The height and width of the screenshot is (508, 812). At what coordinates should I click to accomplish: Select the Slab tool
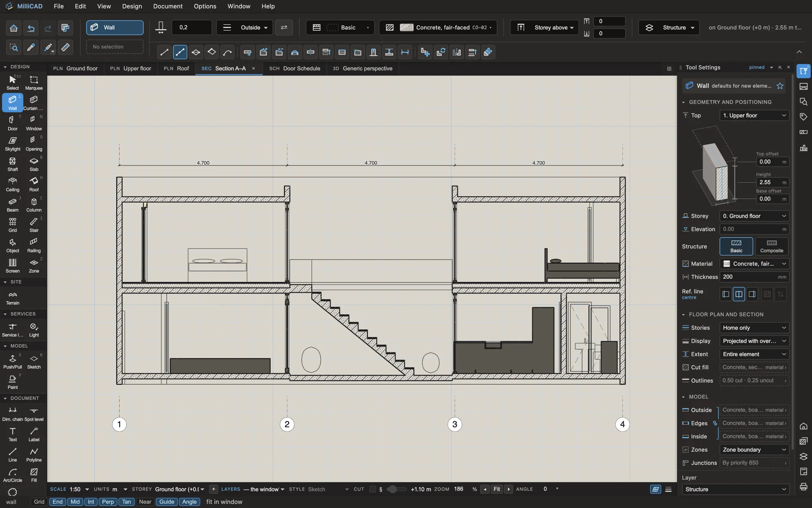pyautogui.click(x=34, y=164)
